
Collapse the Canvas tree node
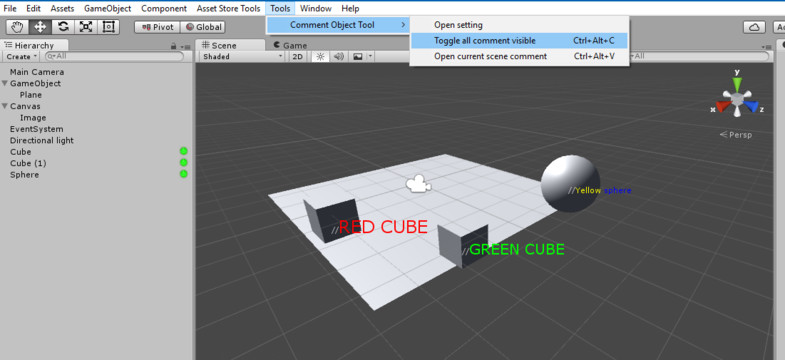[5, 107]
